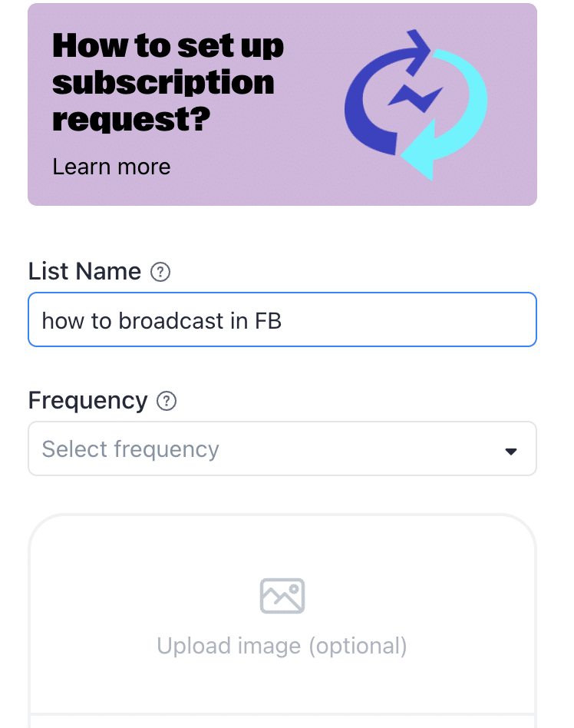Click the 'Upload image (optional)' text
Image resolution: width=574 pixels, height=728 pixels.
(x=282, y=646)
